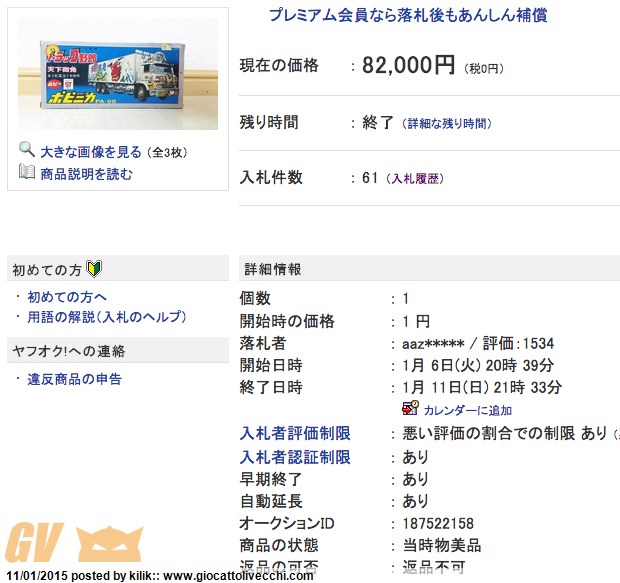Screen dimensions: 620x583
Task: Click the winner text aaz***** / 評価:1534
Action: pyautogui.click(x=478, y=343)
